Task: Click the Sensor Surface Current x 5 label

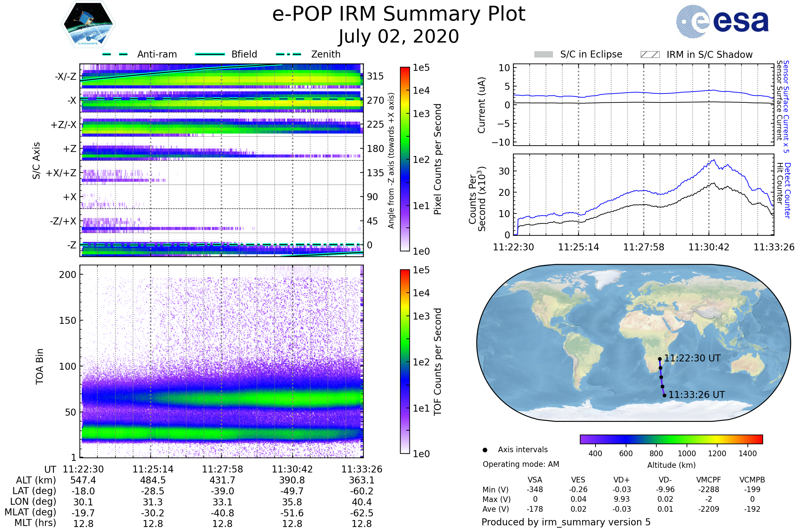Action: (x=786, y=106)
